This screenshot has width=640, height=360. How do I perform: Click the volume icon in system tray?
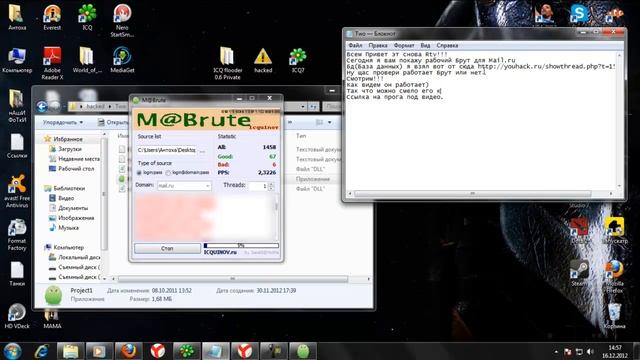click(590, 351)
